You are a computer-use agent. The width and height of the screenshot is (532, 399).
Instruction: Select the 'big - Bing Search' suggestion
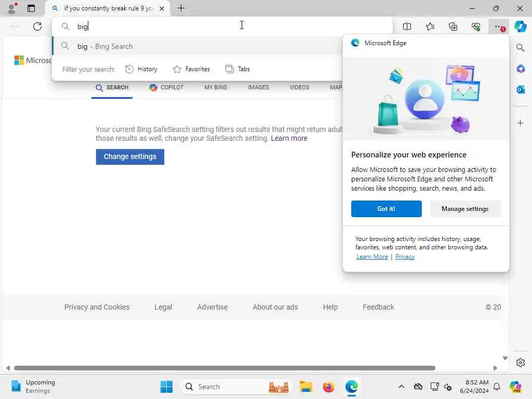[197, 46]
